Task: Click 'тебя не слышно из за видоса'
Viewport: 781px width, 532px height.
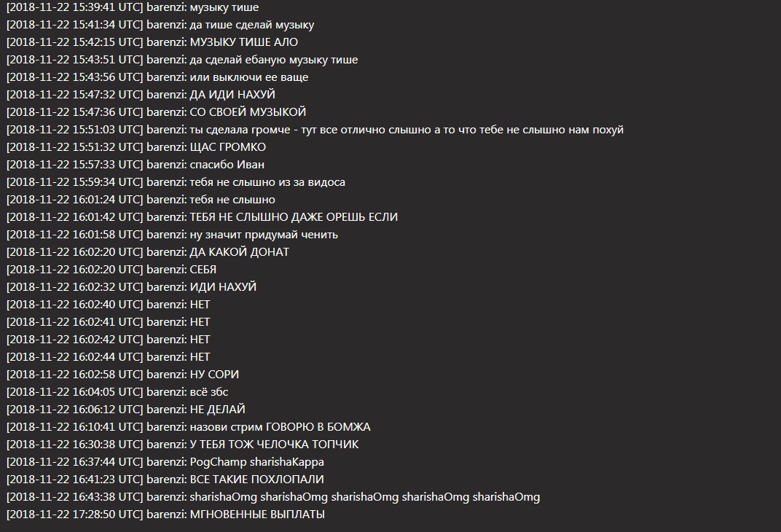Action: click(267, 182)
